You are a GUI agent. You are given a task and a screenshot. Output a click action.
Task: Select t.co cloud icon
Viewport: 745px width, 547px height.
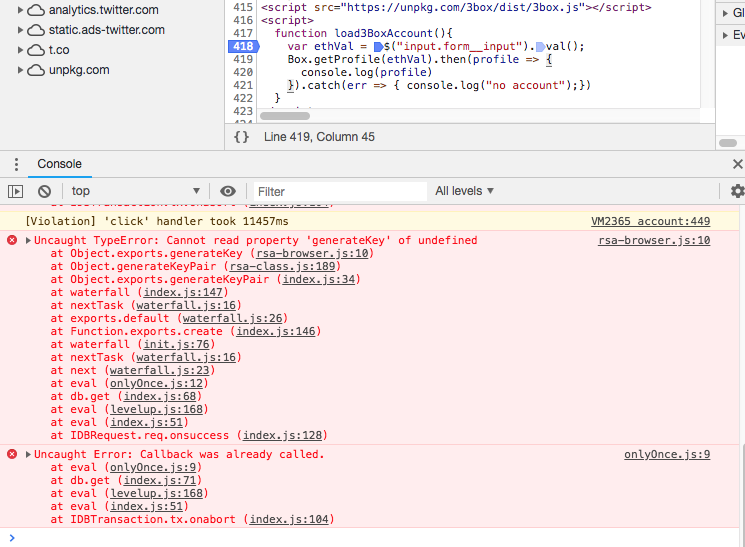pyautogui.click(x=36, y=50)
